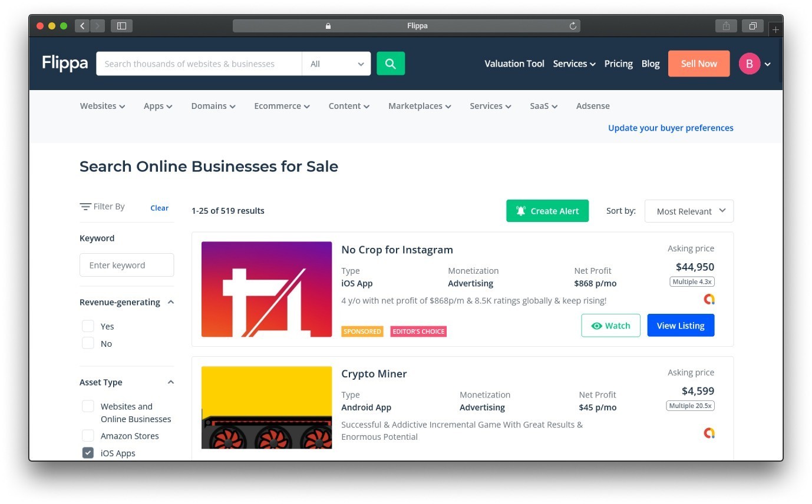The width and height of the screenshot is (812, 504).
Task: Click the Multiple 4.3x tag
Action: pyautogui.click(x=692, y=282)
